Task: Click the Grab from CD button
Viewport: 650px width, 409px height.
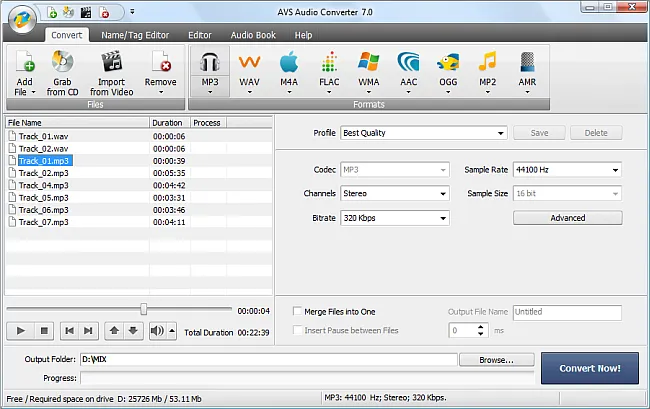Action: click(x=63, y=73)
